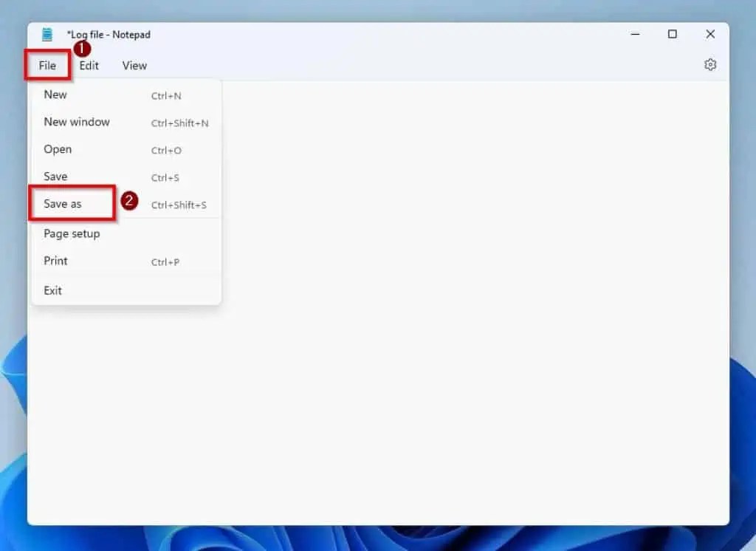Select New window to open another Notepad
The width and height of the screenshot is (756, 551).
click(77, 122)
